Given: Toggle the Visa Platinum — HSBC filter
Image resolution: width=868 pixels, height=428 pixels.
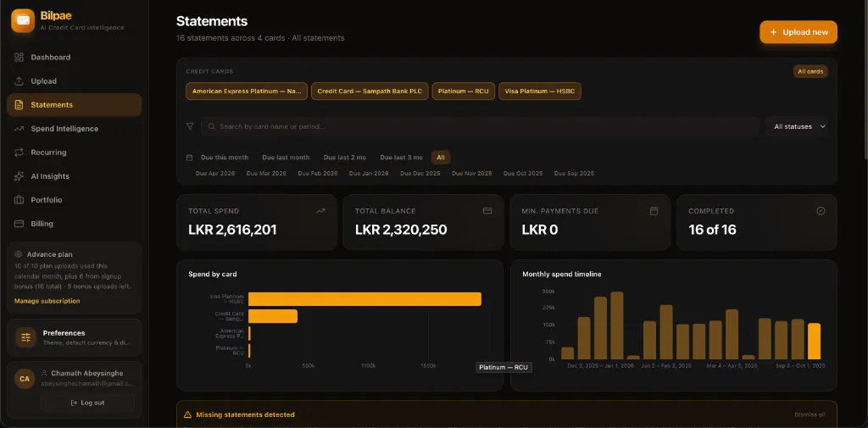Looking at the screenshot, I should (x=540, y=92).
